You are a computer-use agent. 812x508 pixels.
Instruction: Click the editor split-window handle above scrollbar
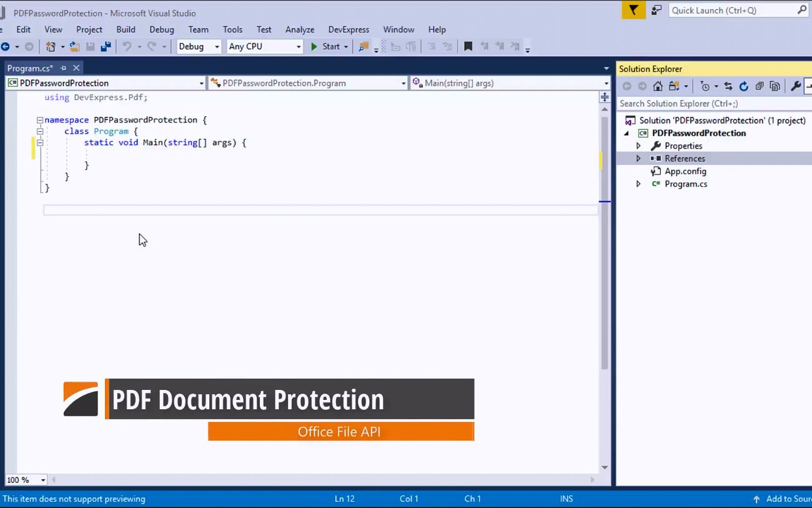[605, 97]
